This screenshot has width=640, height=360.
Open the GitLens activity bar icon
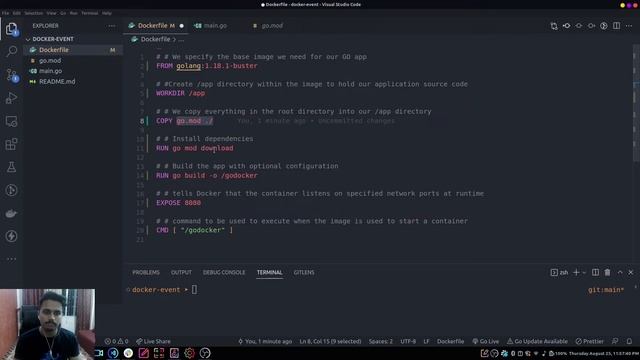pyautogui.click(x=11, y=190)
